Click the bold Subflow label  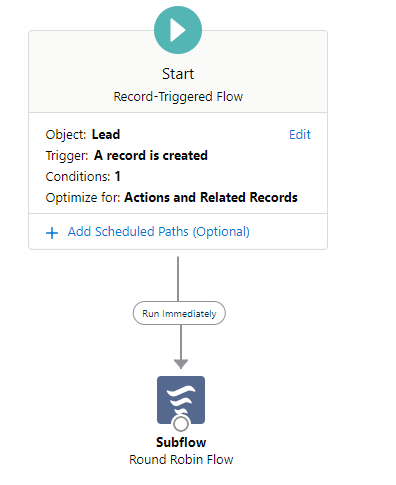181,442
